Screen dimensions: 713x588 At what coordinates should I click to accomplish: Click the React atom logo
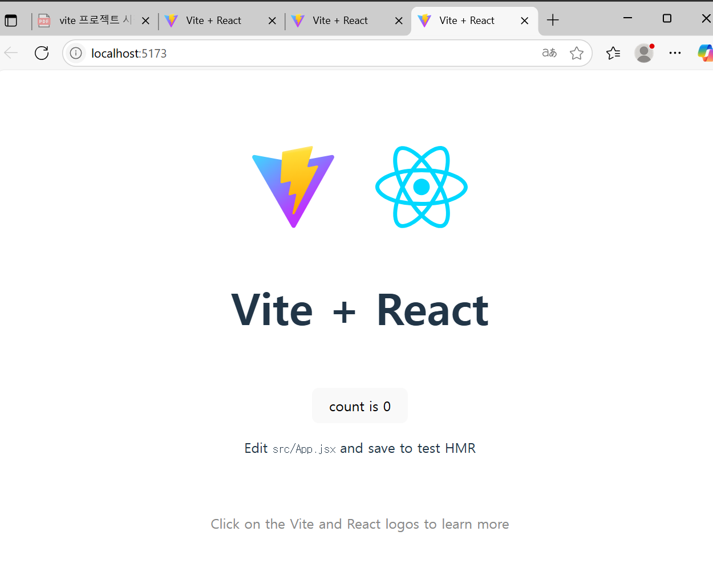pyautogui.click(x=422, y=187)
